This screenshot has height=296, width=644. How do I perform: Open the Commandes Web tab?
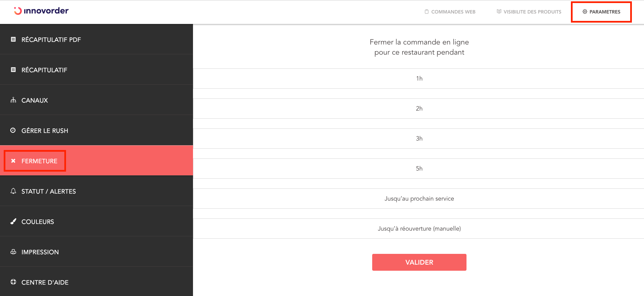[450, 12]
